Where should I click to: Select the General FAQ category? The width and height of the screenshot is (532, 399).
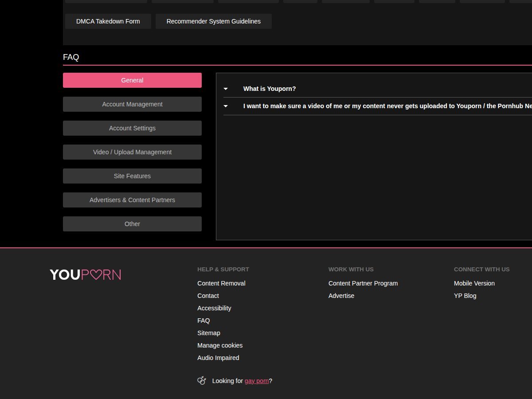click(132, 80)
